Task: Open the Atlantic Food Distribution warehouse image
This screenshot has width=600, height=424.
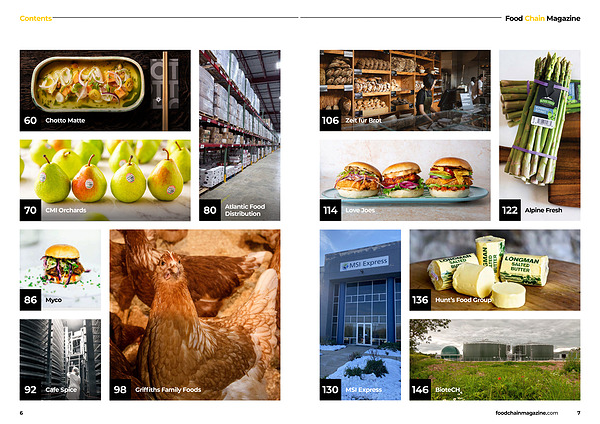Action: coord(240,135)
